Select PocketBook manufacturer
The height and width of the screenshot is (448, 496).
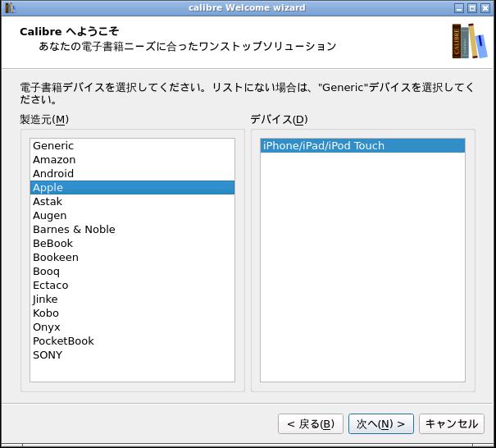132,341
